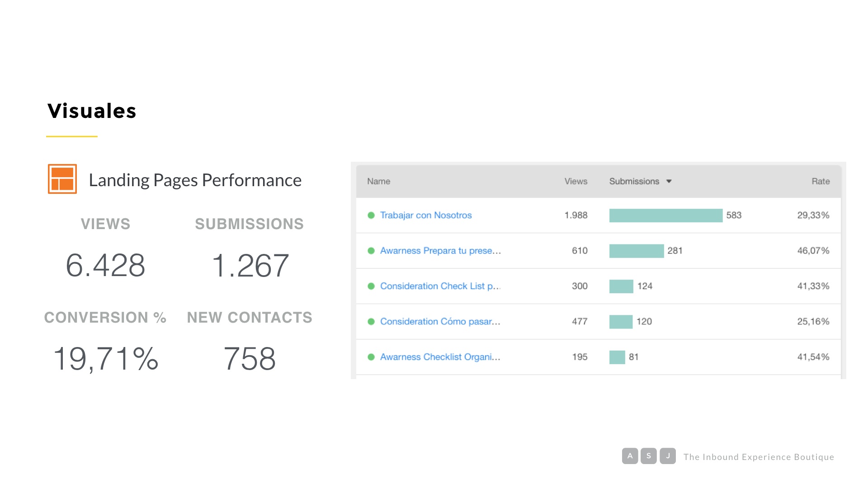This screenshot has width=868, height=488.
Task: Sort table by Name column header
Action: point(378,181)
